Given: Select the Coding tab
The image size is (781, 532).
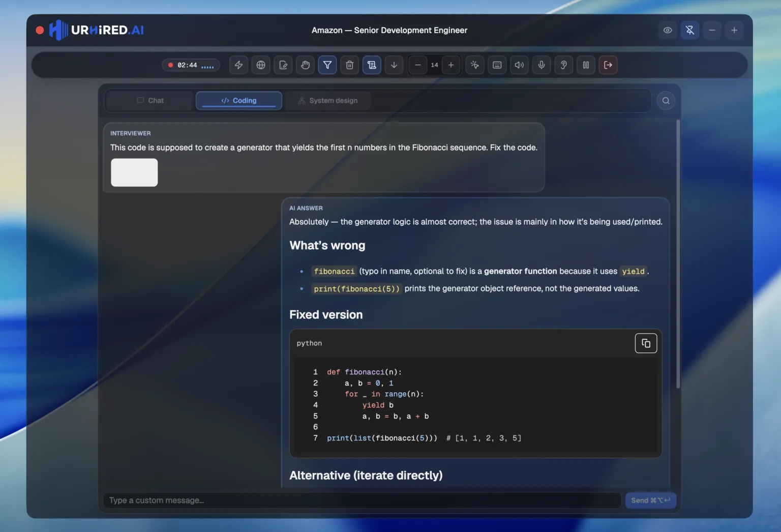Looking at the screenshot, I should point(239,101).
